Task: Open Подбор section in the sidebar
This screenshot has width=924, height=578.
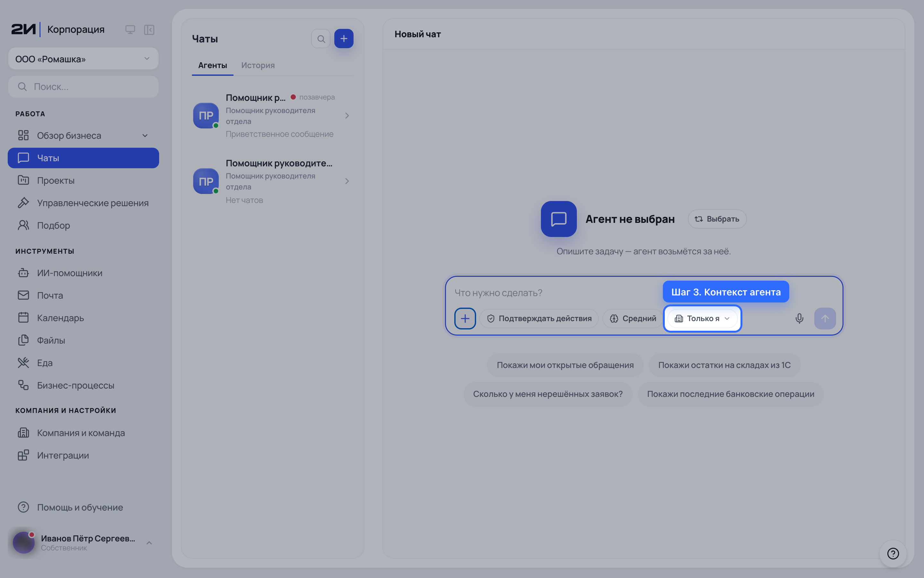Action: pyautogui.click(x=83, y=225)
